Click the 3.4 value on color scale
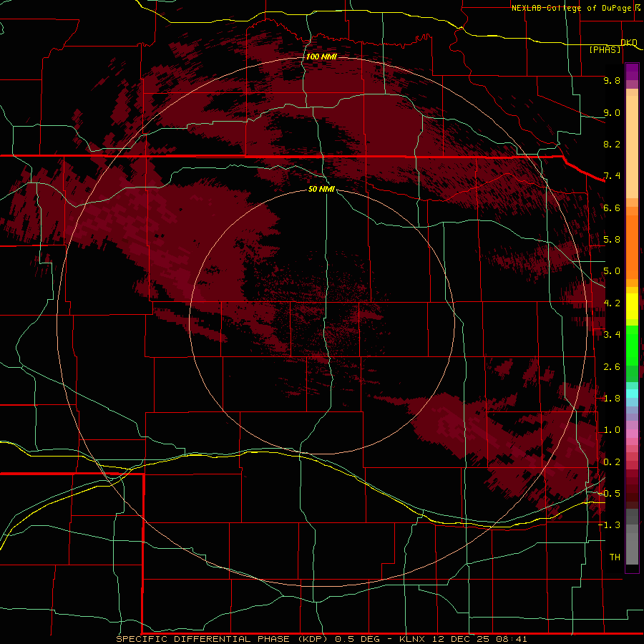The image size is (644, 644). point(612,335)
